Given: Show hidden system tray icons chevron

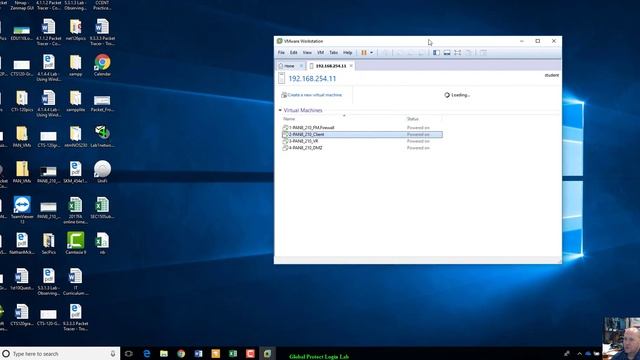Looking at the screenshot, I should 579,353.
